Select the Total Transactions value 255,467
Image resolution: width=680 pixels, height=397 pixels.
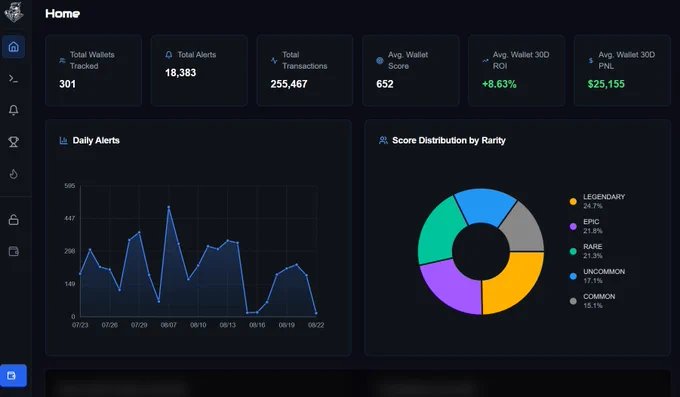click(289, 84)
